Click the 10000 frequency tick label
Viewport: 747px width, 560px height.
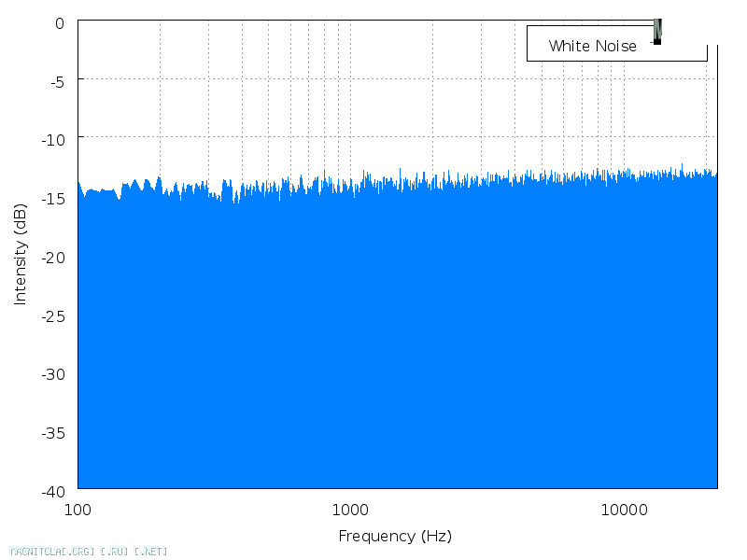click(624, 510)
